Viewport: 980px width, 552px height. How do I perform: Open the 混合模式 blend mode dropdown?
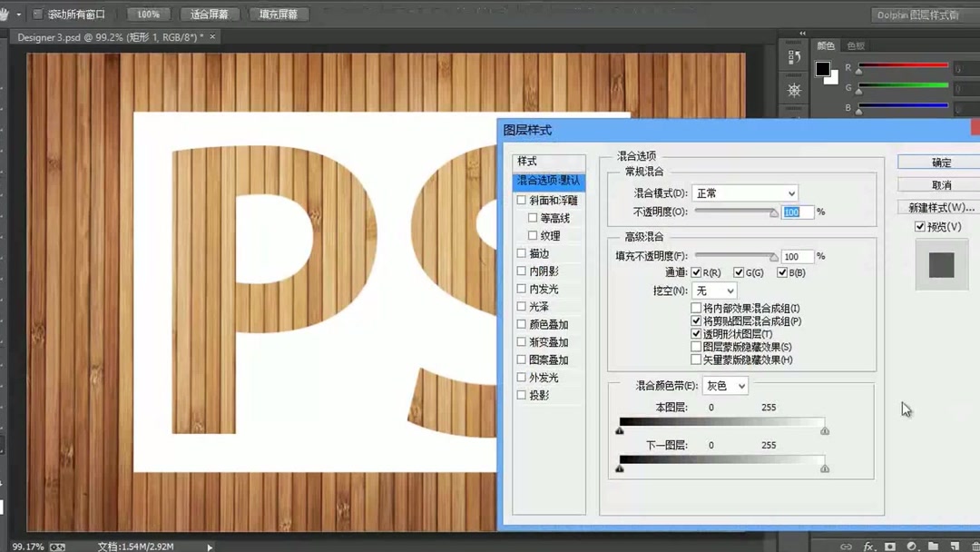[744, 192]
